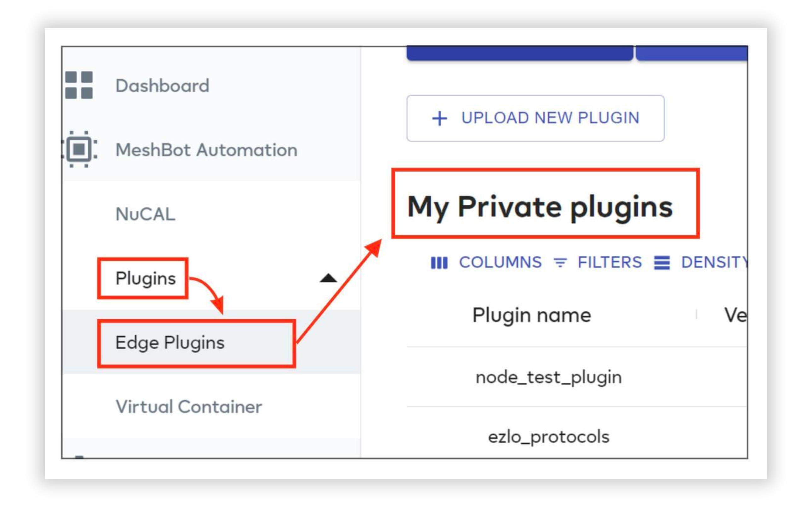
Task: Open the FILTERS panel
Action: [597, 263]
